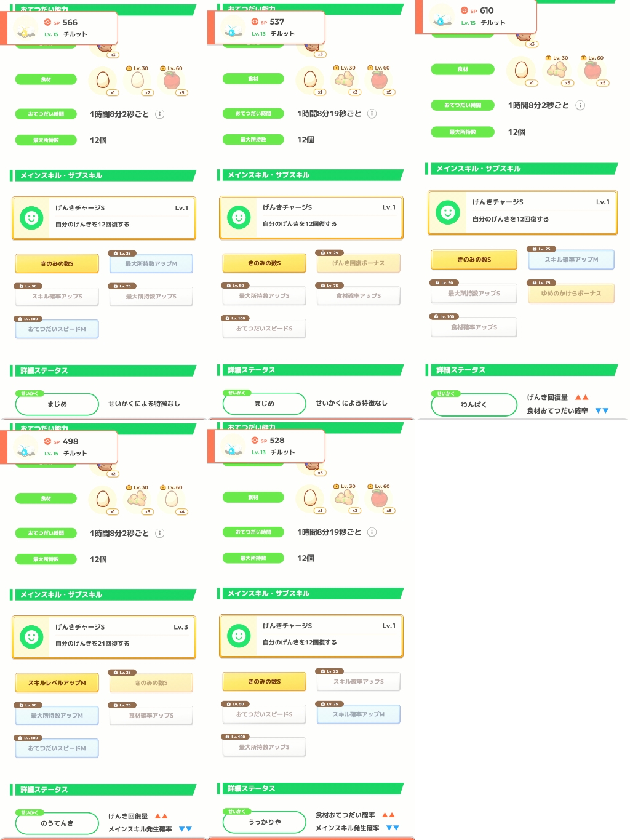This screenshot has height=840, width=630.
Task: Tap the Lv.30 ginger ingredient in SP 528 card
Action: [x=345, y=498]
